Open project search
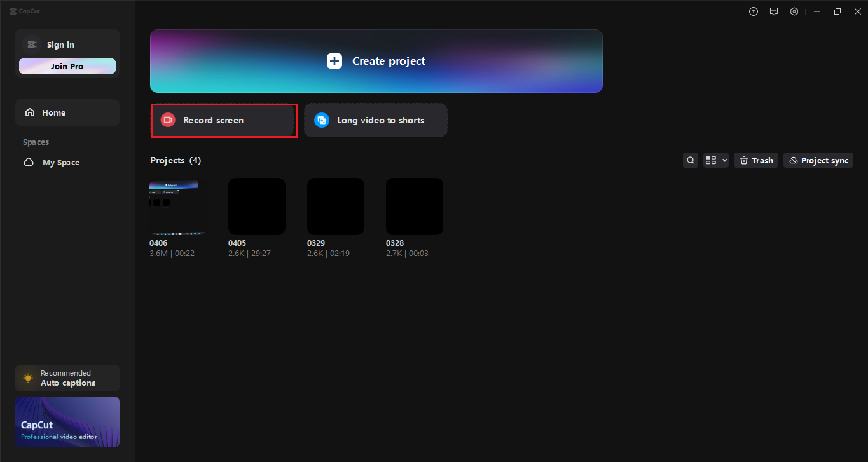Viewport: 868px width, 462px height. click(690, 160)
